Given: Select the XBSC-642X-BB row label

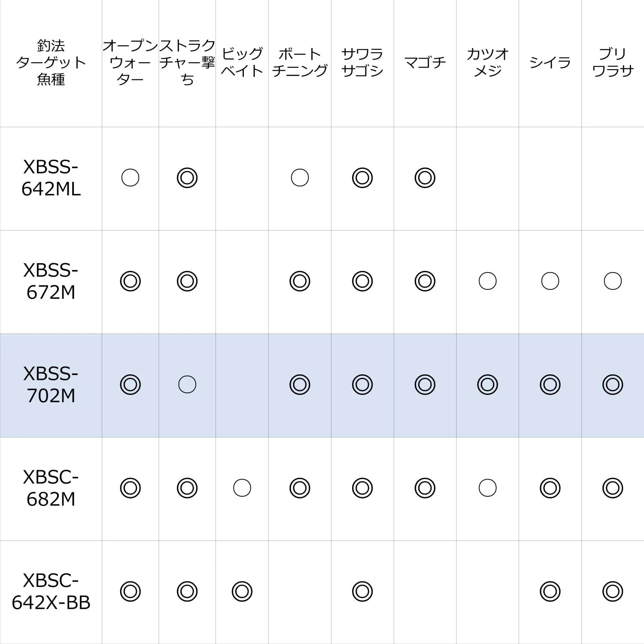Looking at the screenshot, I should 51,592.
